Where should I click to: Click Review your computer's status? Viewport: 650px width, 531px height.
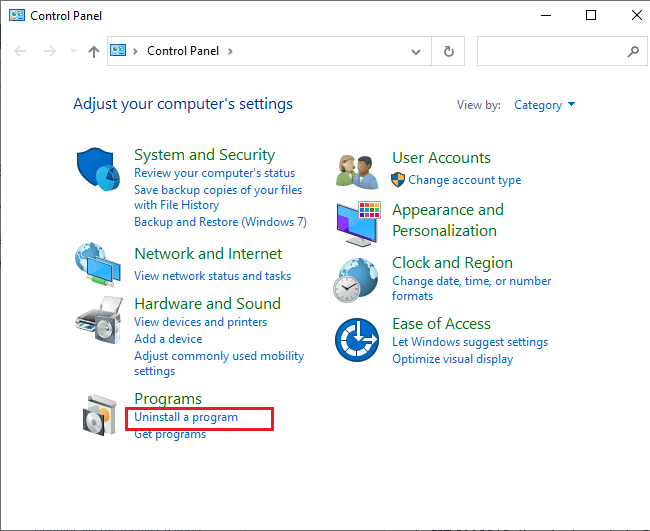click(x=214, y=173)
